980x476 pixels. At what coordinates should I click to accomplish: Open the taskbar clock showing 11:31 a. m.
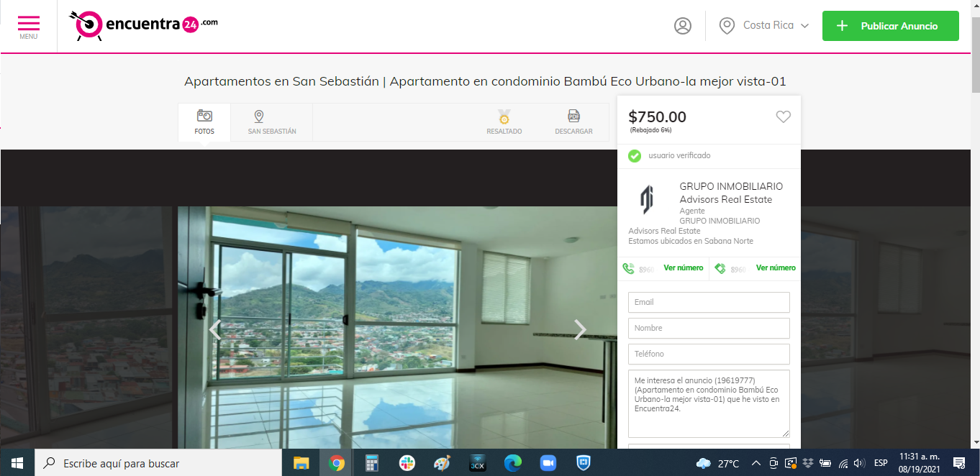919,462
